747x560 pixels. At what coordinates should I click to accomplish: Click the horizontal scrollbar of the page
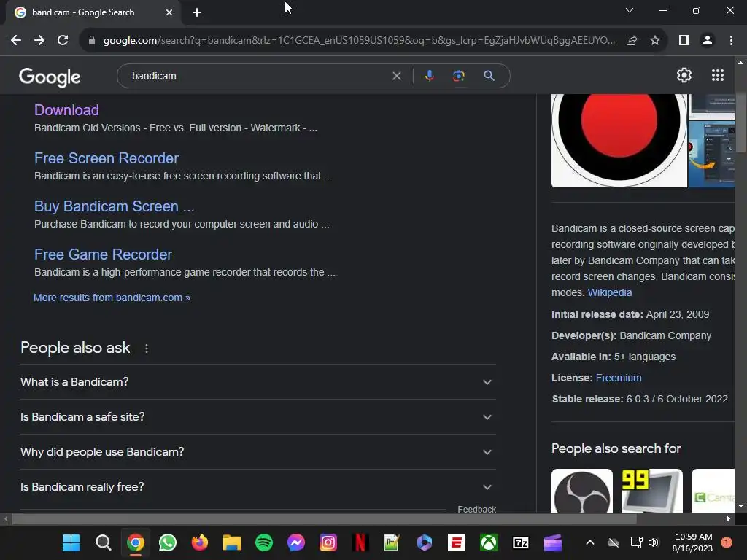(x=324, y=518)
